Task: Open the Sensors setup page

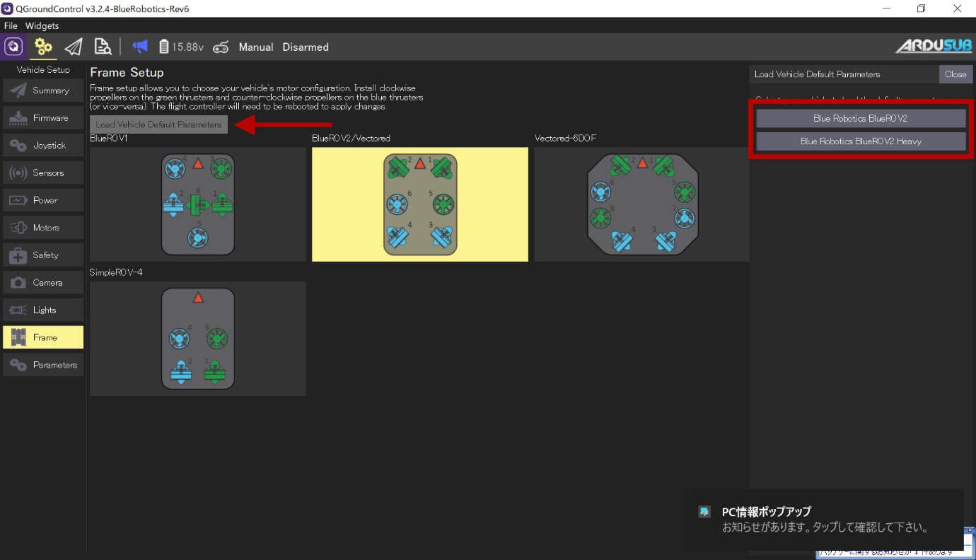Action: coord(43,173)
